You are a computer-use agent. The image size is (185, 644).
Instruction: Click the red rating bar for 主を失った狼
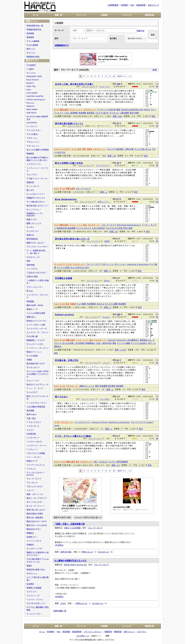pyautogui.click(x=135, y=87)
